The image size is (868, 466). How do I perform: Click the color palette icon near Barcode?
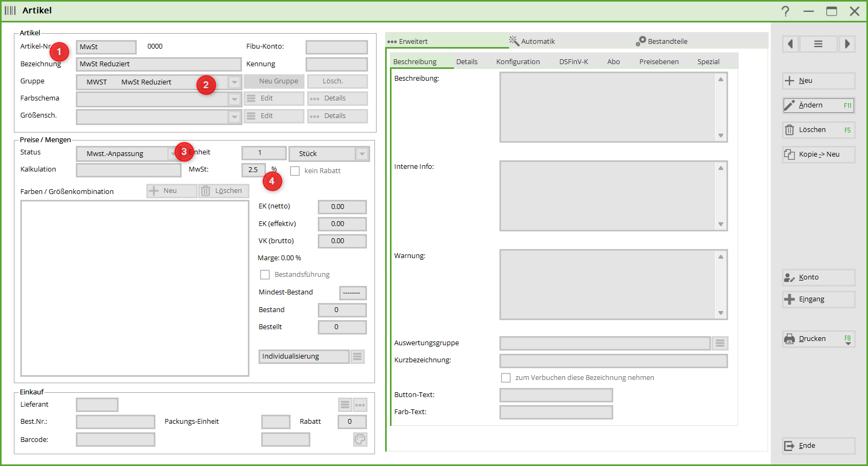point(360,439)
